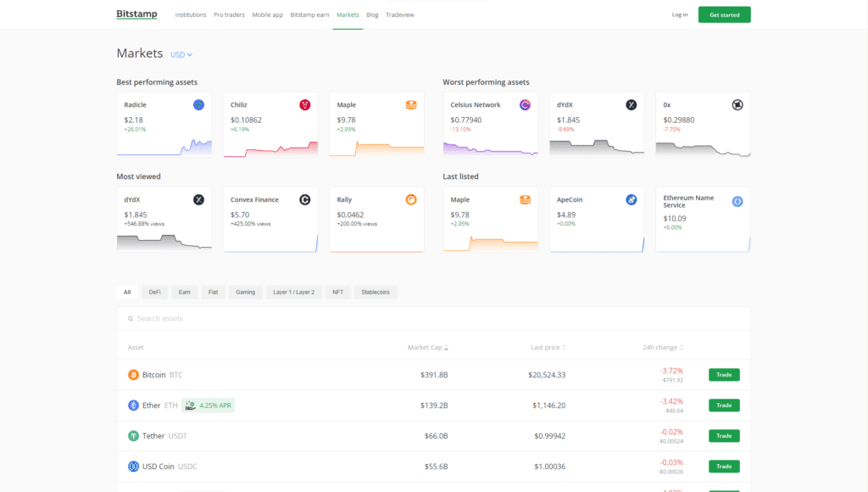Open the Bitstamp earn page
Image resolution: width=868 pixels, height=492 pixels.
pyautogui.click(x=309, y=14)
